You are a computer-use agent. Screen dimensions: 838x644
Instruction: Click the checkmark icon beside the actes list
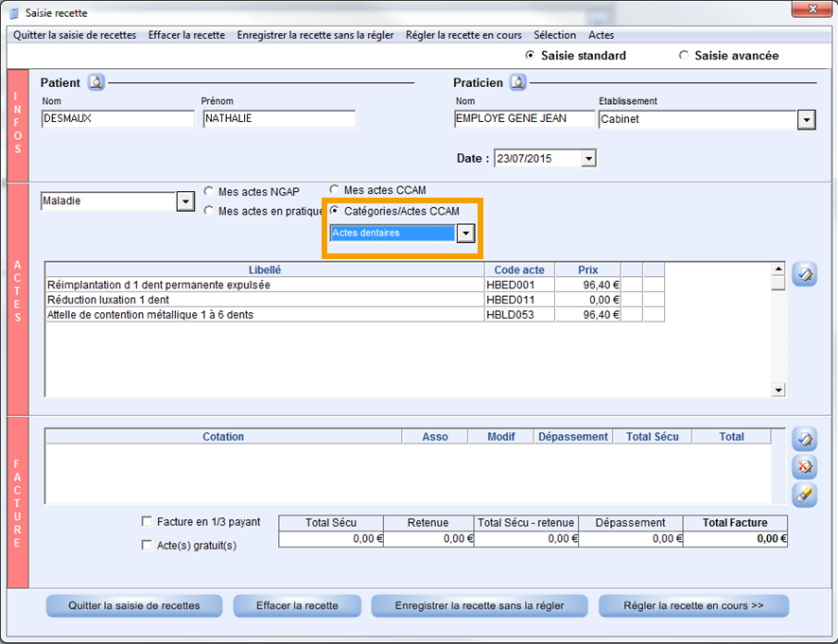click(x=804, y=275)
